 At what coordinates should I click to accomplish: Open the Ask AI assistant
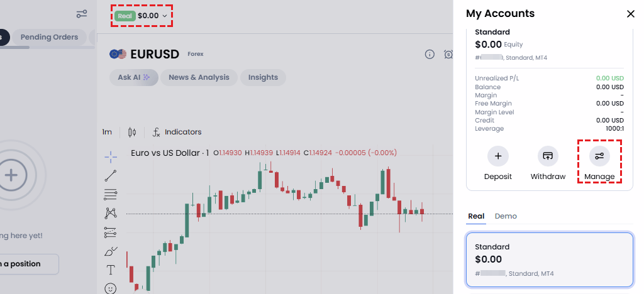click(134, 77)
